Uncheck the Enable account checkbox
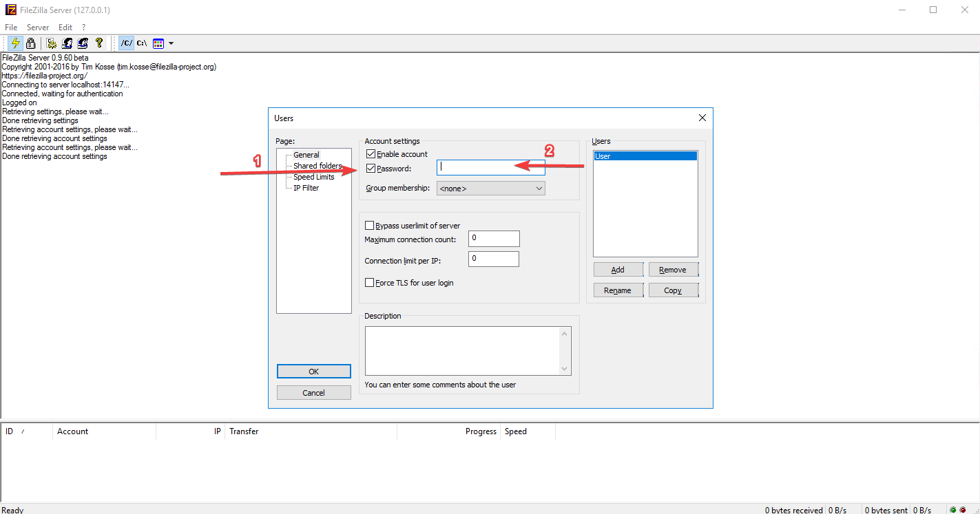 tap(371, 154)
